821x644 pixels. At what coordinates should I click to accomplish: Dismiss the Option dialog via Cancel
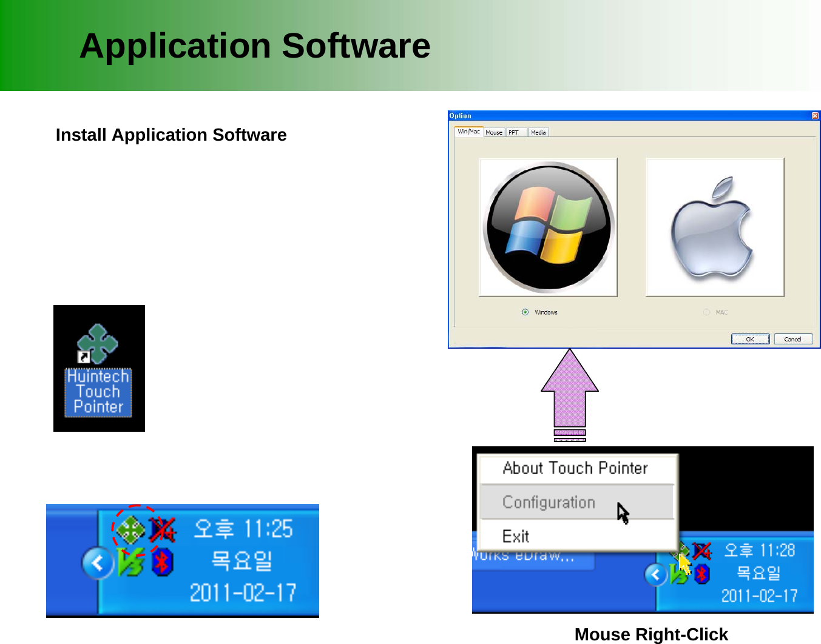[x=793, y=339]
